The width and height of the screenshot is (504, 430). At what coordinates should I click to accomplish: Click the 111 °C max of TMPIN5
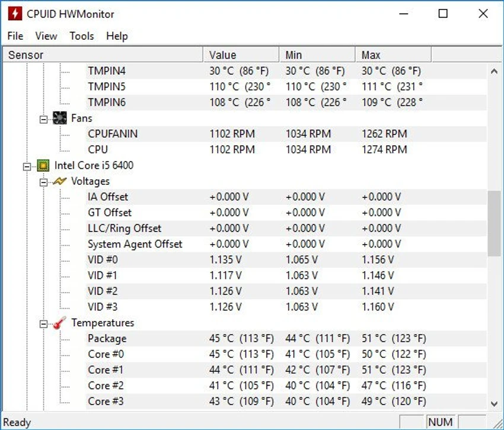392,86
